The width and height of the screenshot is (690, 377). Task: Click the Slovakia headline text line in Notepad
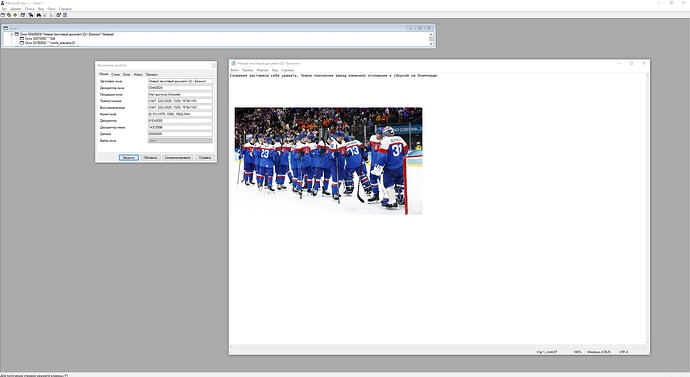coord(333,76)
